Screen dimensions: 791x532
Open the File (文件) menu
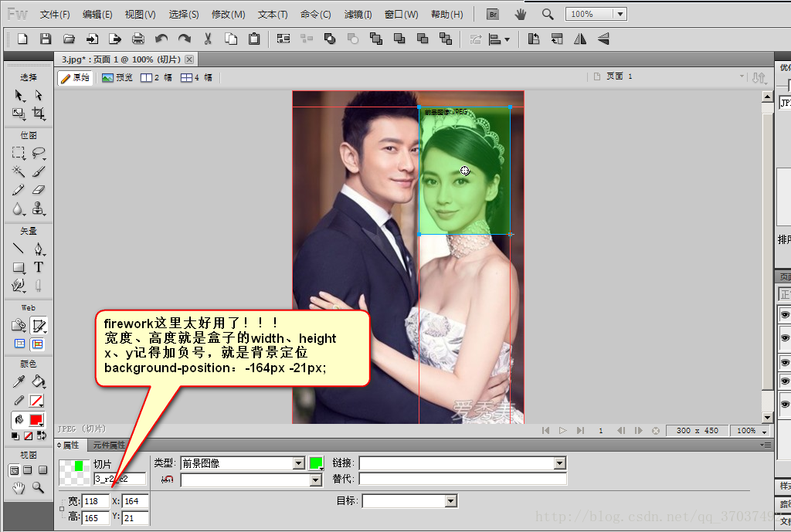55,14
